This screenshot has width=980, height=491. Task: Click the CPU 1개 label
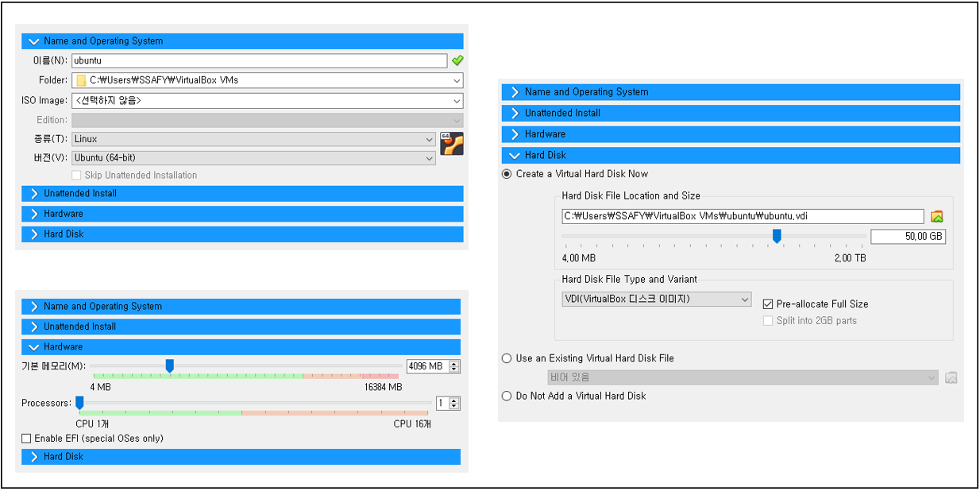[92, 423]
